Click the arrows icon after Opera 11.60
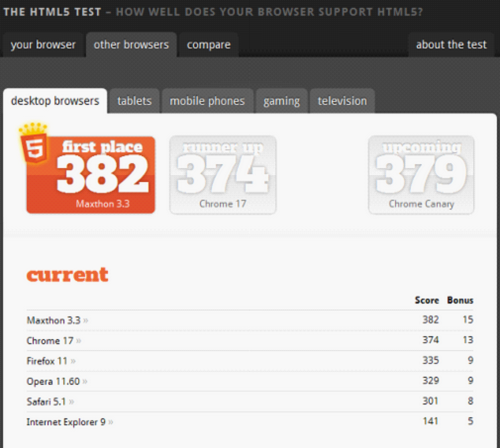Viewport: 500px width, 448px height. [85, 382]
